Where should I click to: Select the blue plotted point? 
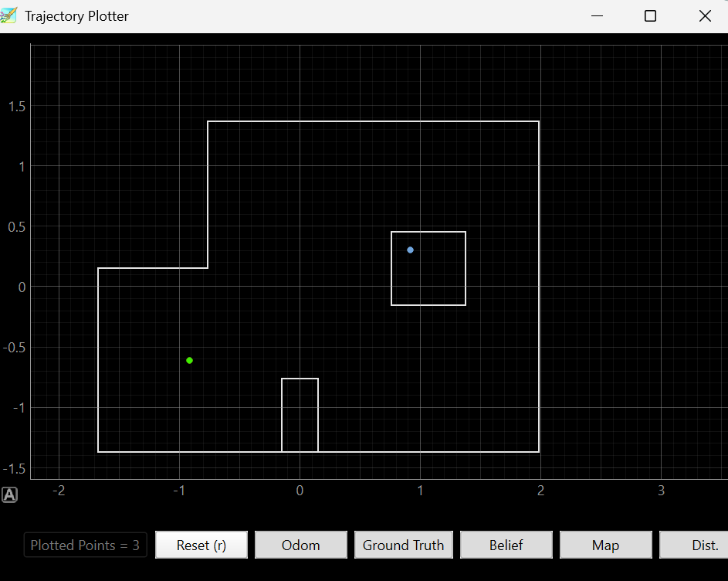point(410,250)
